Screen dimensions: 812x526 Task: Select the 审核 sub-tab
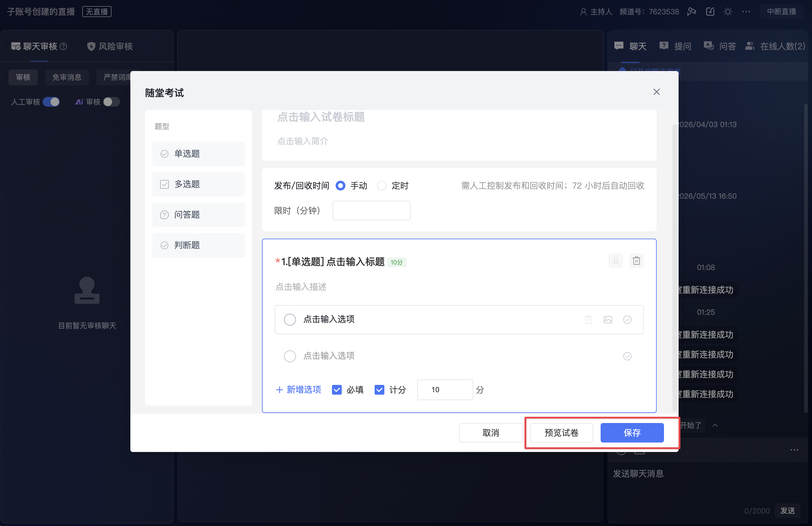click(x=23, y=77)
